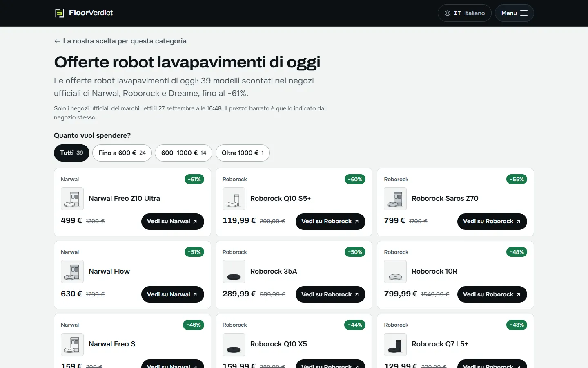This screenshot has height=368, width=588.
Task: Go back via La nostra scelta link
Action: coord(120,41)
